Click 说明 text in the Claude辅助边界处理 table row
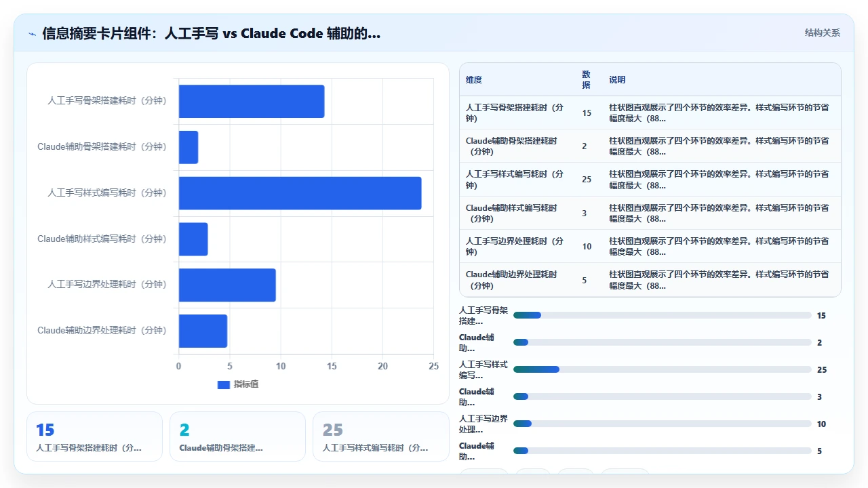This screenshot has height=488, width=868. (x=719, y=280)
